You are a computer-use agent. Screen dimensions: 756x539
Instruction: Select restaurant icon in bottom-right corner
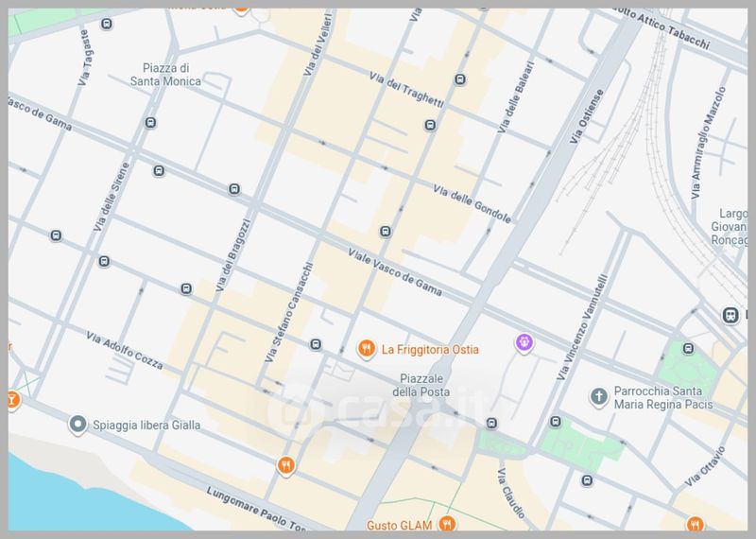pos(696,524)
